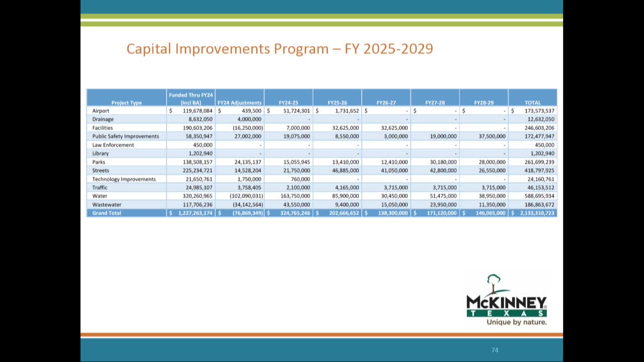Click Technology Improvements total 24,160,761
Viewport: 644px width, 362px height.
tap(541, 179)
